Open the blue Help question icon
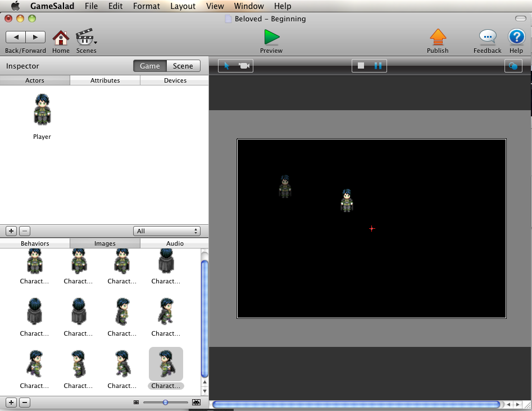 pos(516,37)
